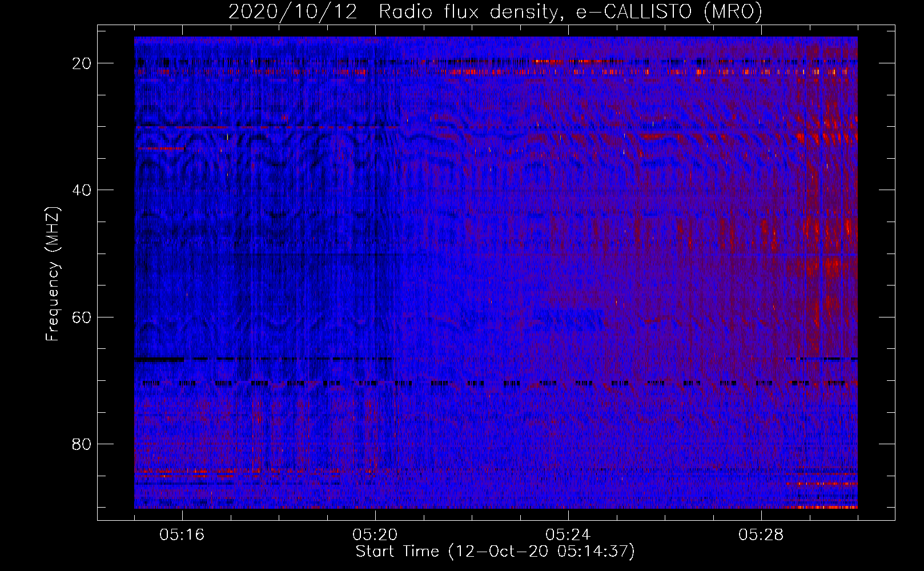The height and width of the screenshot is (571, 924).
Task: Click the 20 MHz frequency tick label
Action: [82, 63]
